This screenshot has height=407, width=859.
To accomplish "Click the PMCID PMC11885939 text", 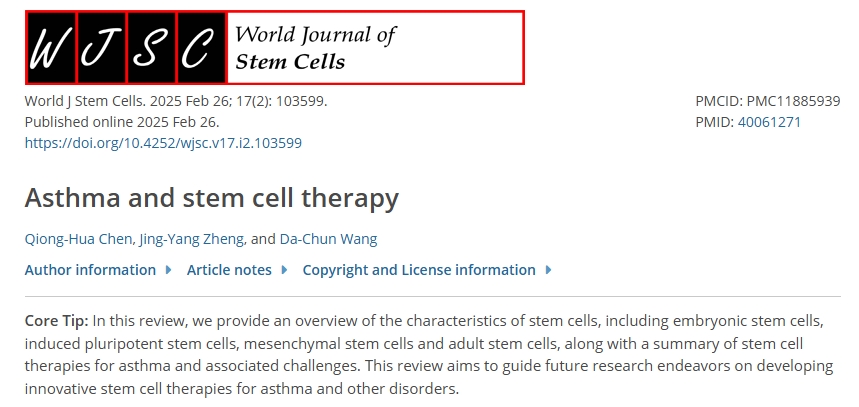I will [767, 101].
